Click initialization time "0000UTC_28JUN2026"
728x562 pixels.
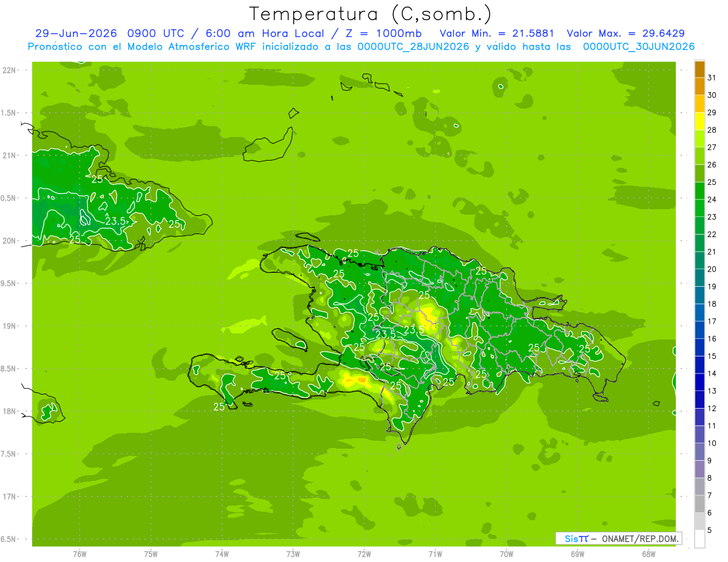(413, 47)
